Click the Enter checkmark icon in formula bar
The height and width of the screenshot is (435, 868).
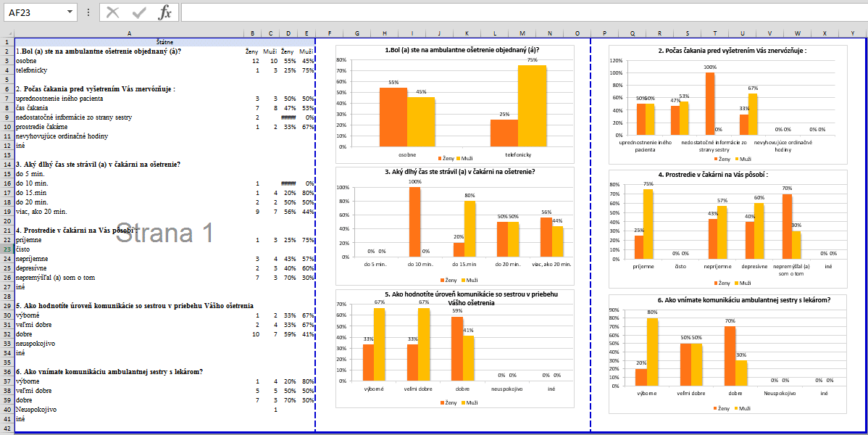tap(139, 12)
